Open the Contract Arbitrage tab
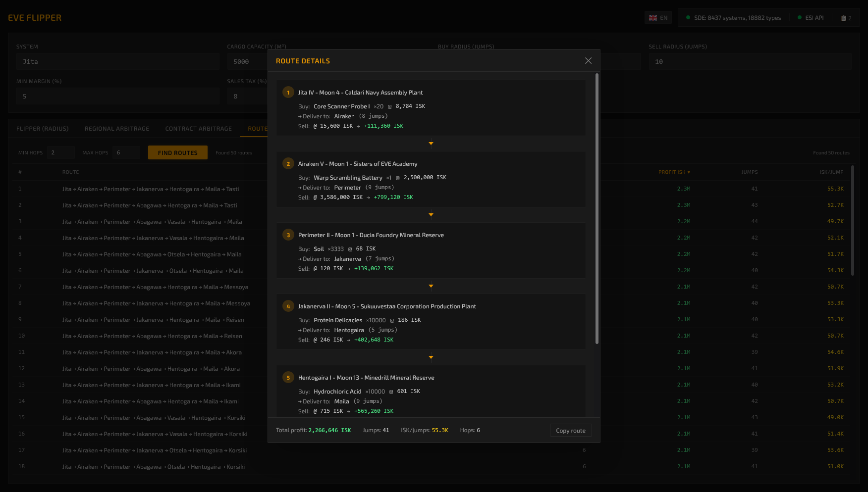Image resolution: width=868 pixels, height=492 pixels. pyautogui.click(x=199, y=129)
